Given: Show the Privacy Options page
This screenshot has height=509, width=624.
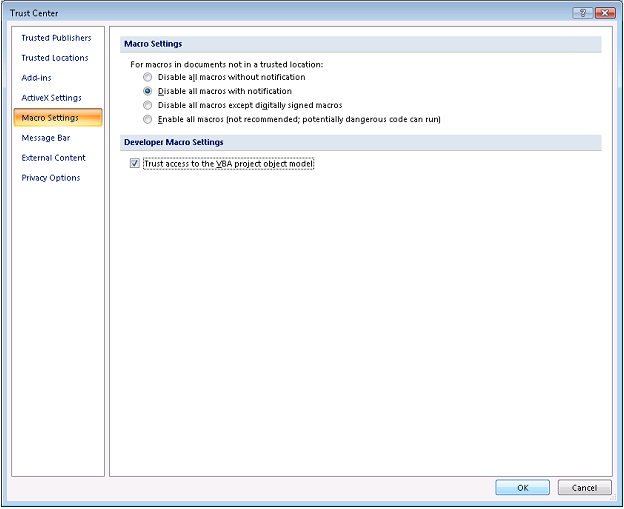Looking at the screenshot, I should 51,178.
